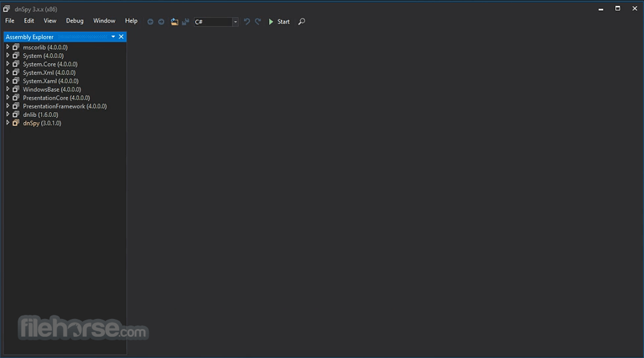
Task: Select mscorlib (4.0.0.0) text
Action: point(45,47)
